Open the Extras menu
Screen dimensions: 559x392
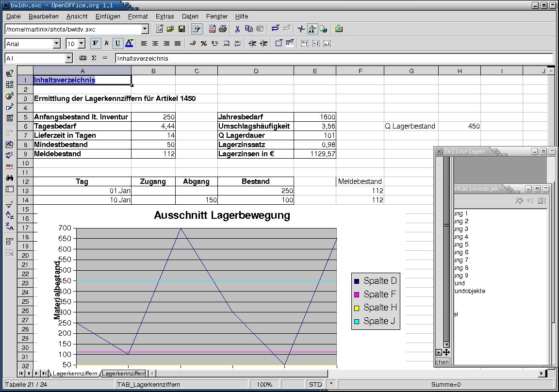coord(164,16)
